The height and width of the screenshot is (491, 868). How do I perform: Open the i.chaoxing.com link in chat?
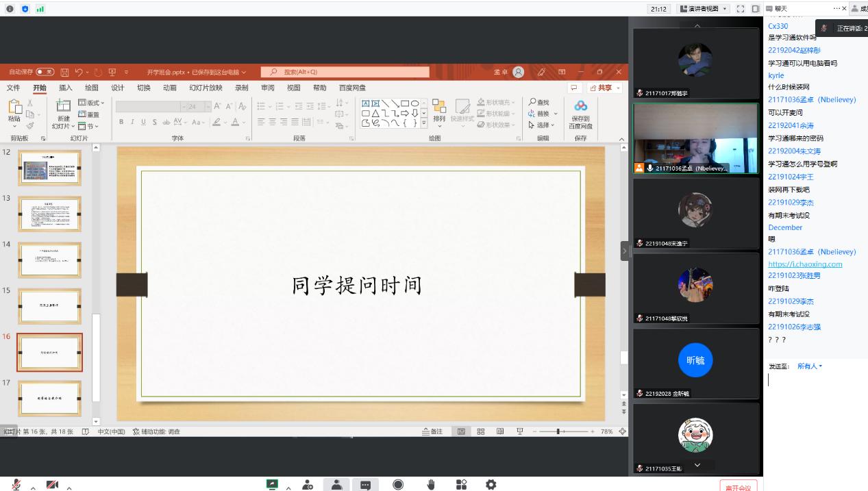805,264
